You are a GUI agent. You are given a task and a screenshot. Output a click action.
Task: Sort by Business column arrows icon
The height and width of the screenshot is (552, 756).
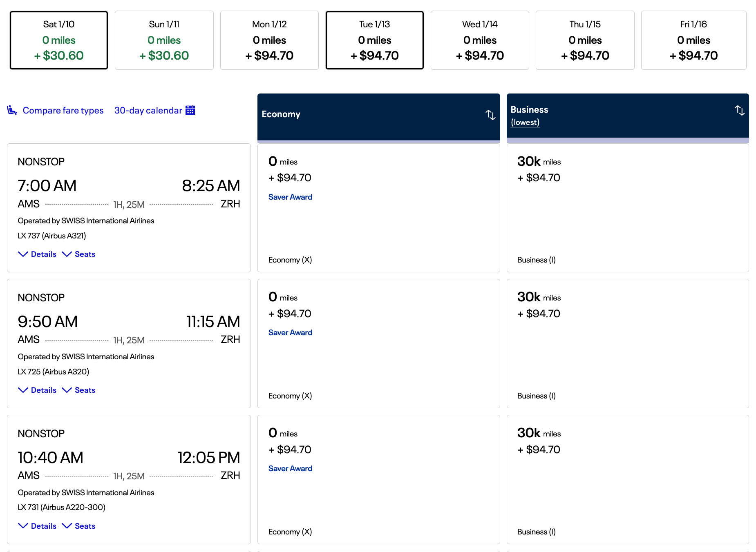pos(740,110)
